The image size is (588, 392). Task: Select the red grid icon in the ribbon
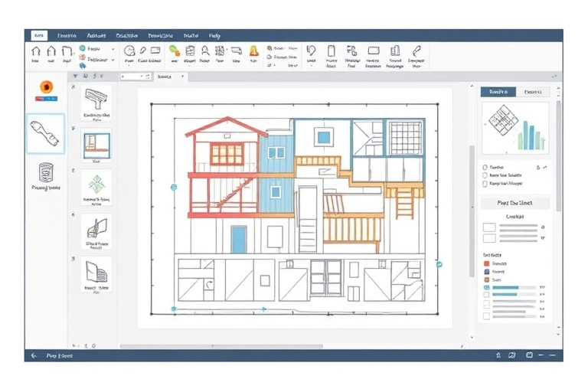pyautogui.click(x=83, y=57)
